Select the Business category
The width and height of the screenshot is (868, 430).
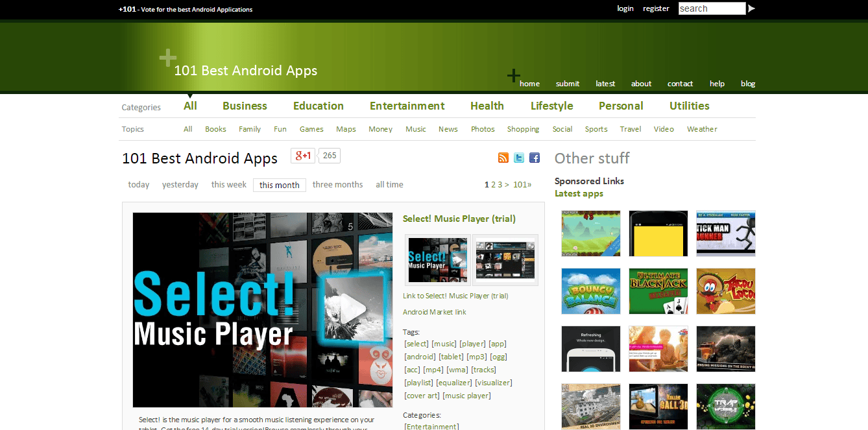(245, 106)
